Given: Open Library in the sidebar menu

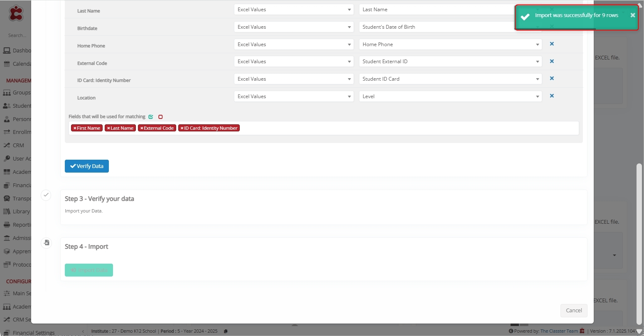Looking at the screenshot, I should pyautogui.click(x=21, y=211).
